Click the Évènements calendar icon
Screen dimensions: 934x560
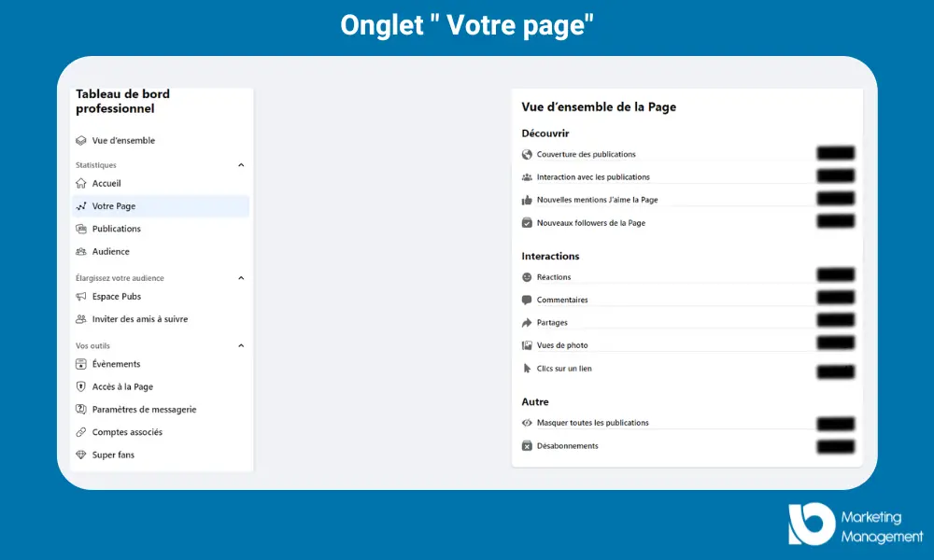click(81, 364)
